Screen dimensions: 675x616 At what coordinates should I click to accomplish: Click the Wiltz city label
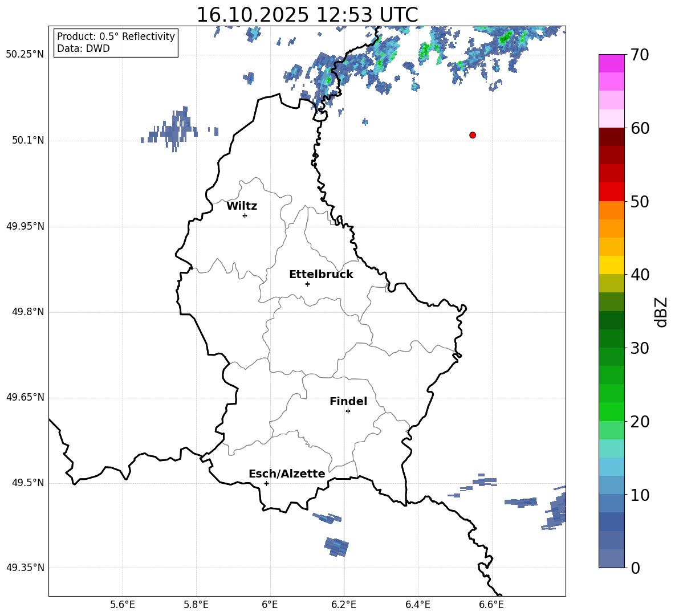point(242,206)
